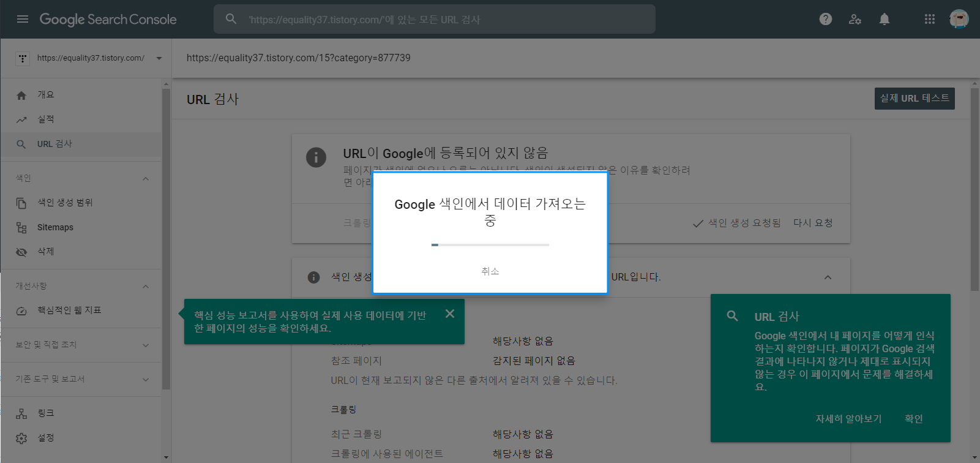The height and width of the screenshot is (463, 980).
Task: Confirm the URL 검사 popup with 확인
Action: (x=914, y=419)
